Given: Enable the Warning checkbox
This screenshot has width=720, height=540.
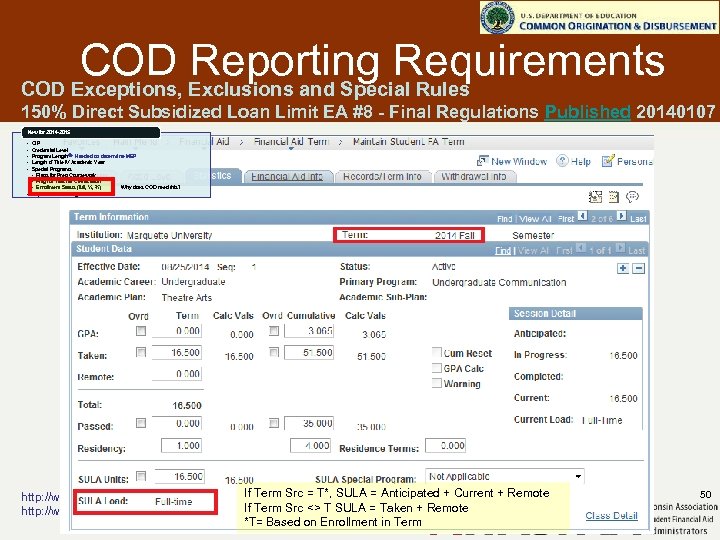Looking at the screenshot, I should pyautogui.click(x=437, y=383).
